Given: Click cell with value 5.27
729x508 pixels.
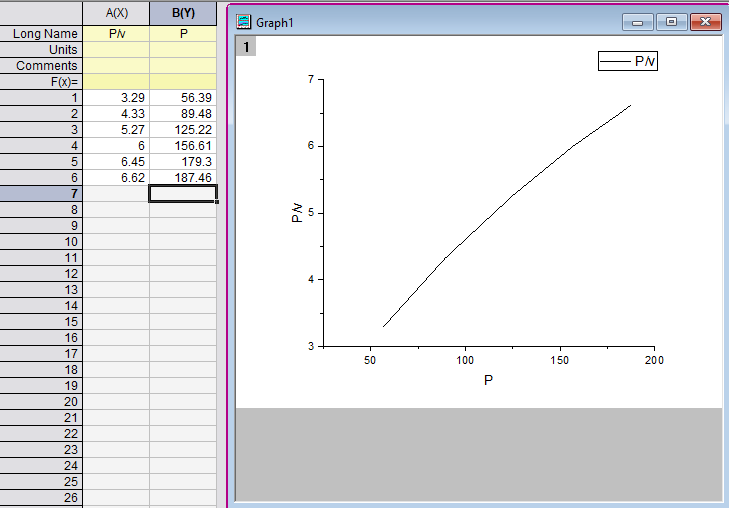Looking at the screenshot, I should tap(116, 130).
